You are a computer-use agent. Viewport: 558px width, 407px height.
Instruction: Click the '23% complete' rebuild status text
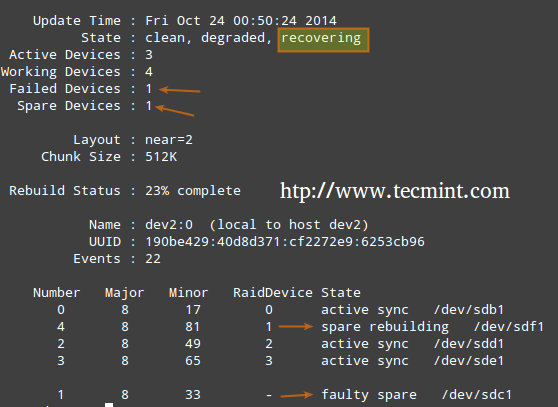193,191
